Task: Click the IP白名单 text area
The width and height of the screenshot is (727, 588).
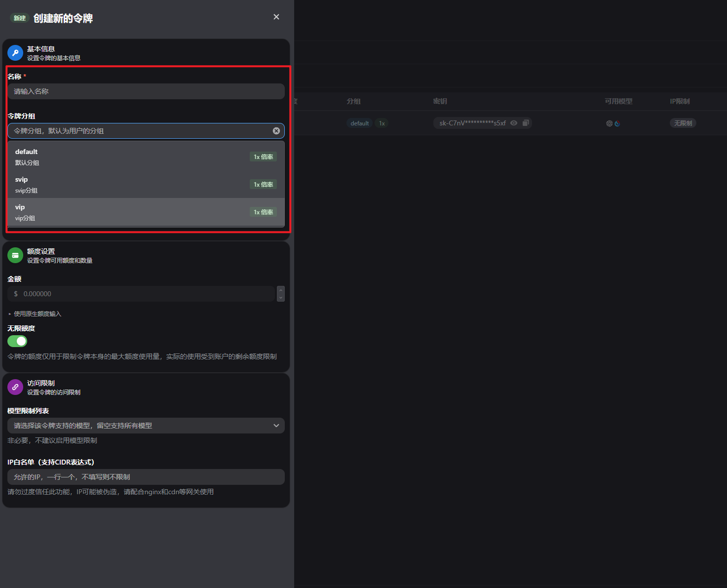Action: [146, 477]
